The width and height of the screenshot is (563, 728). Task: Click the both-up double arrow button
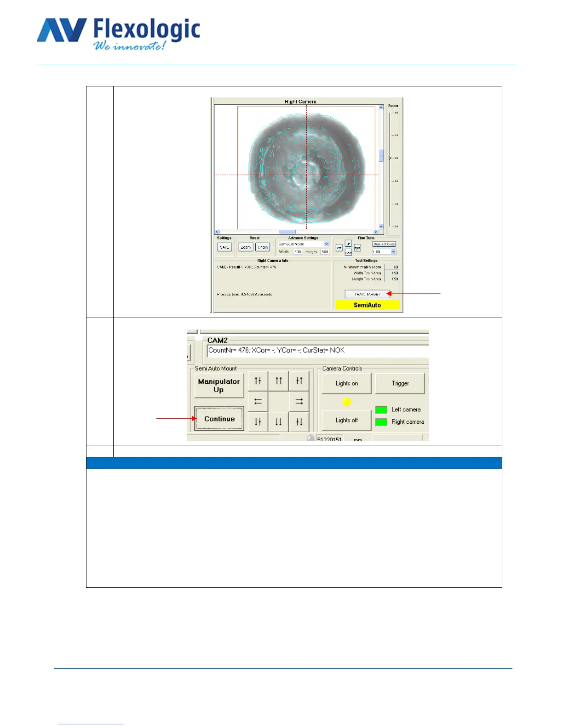point(278,381)
